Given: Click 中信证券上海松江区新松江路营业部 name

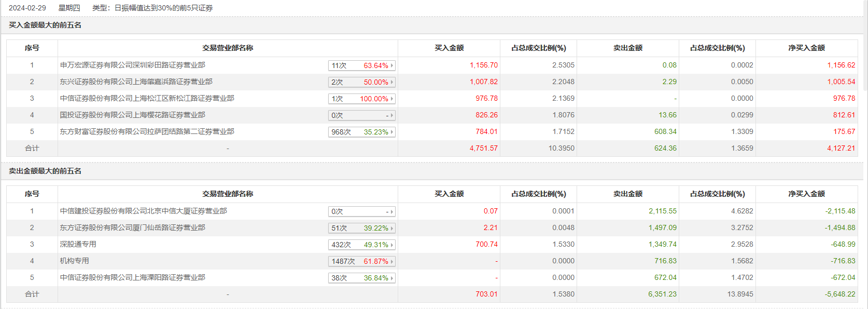Looking at the screenshot, I should 147,98.
